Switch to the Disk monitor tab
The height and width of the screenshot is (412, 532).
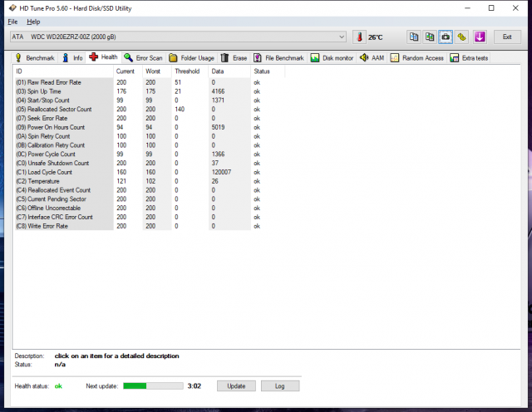[x=332, y=58]
